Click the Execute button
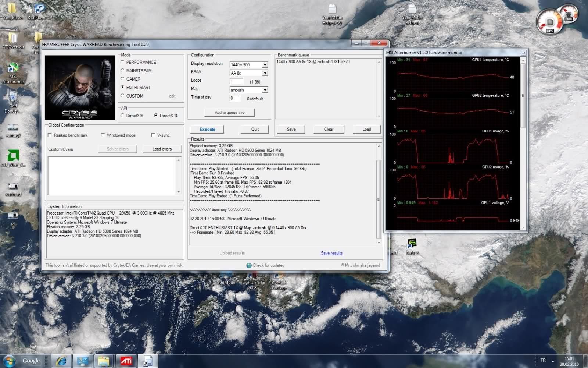The width and height of the screenshot is (588, 368). (207, 129)
